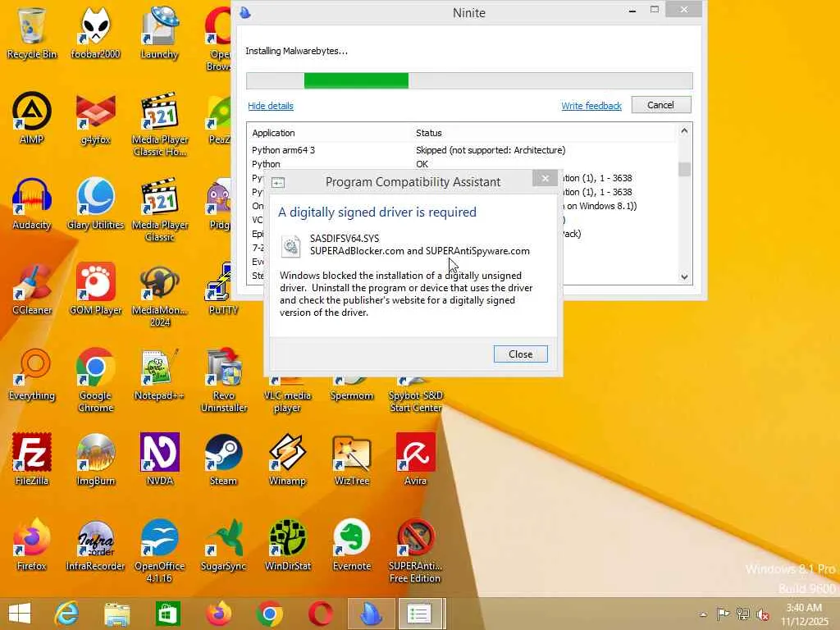Select the CCleaner desktop shortcut
Image resolution: width=840 pixels, height=630 pixels.
pyautogui.click(x=32, y=289)
